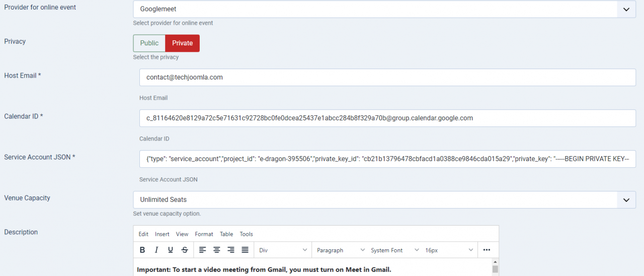Justify the description text
The width and height of the screenshot is (644, 276).
(245, 250)
